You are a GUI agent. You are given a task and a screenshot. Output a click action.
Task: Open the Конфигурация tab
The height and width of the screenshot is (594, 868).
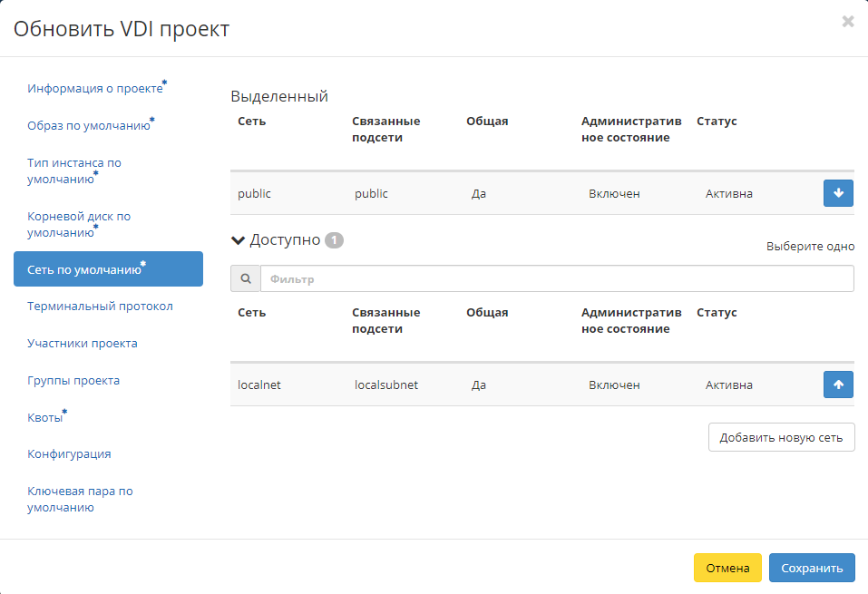pyautogui.click(x=69, y=454)
